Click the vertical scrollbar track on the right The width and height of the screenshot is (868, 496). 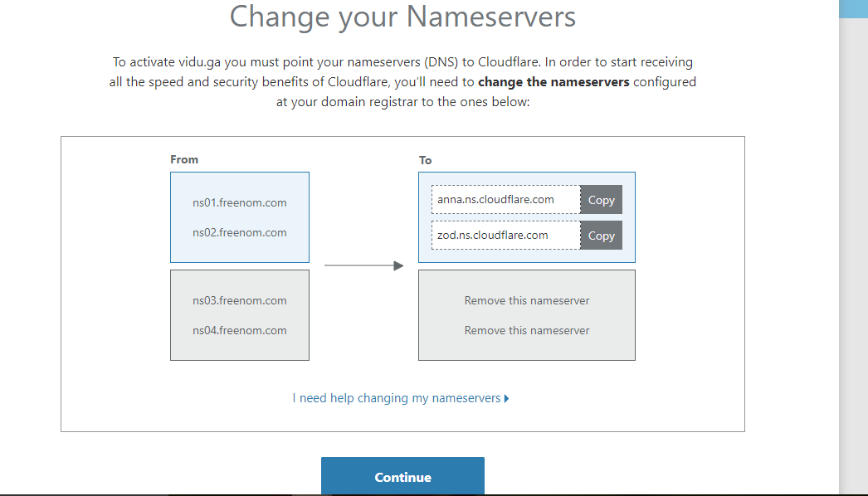point(853,249)
